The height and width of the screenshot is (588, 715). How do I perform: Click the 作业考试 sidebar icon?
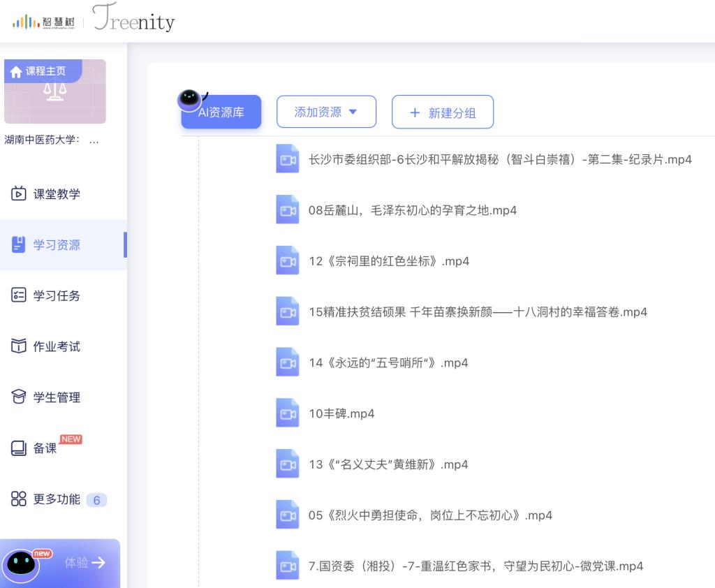coord(19,346)
